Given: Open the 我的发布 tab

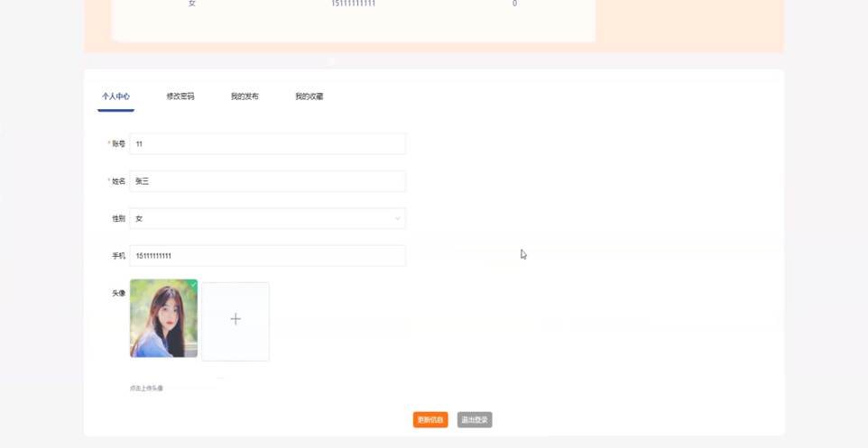Looking at the screenshot, I should click(245, 96).
